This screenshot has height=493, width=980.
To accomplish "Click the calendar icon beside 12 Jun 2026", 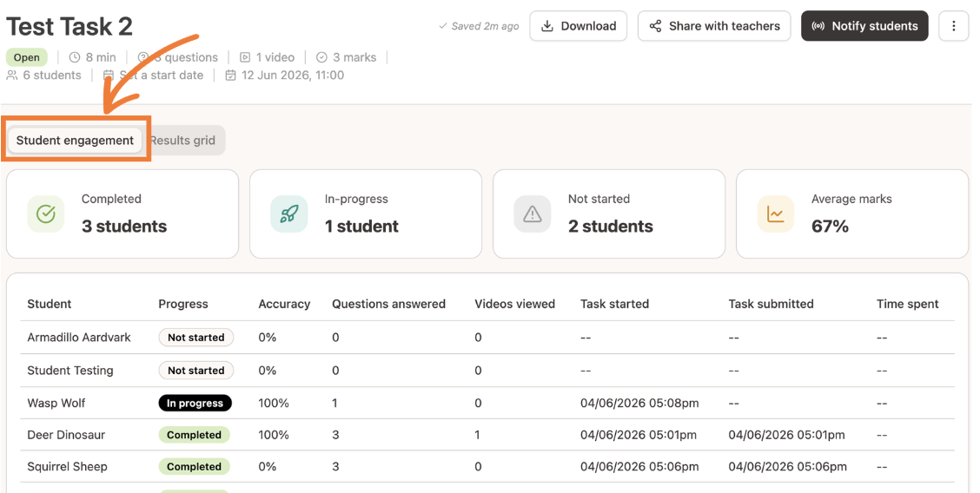I will pyautogui.click(x=230, y=75).
